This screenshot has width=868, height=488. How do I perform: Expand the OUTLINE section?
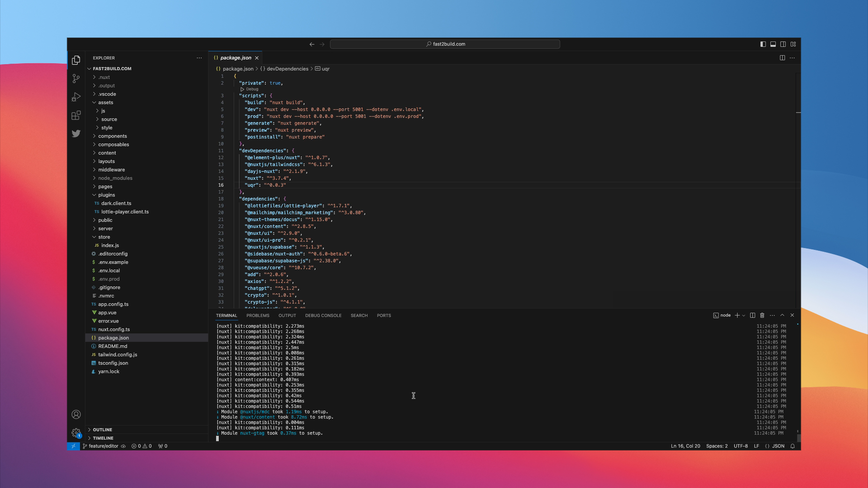[146, 430]
